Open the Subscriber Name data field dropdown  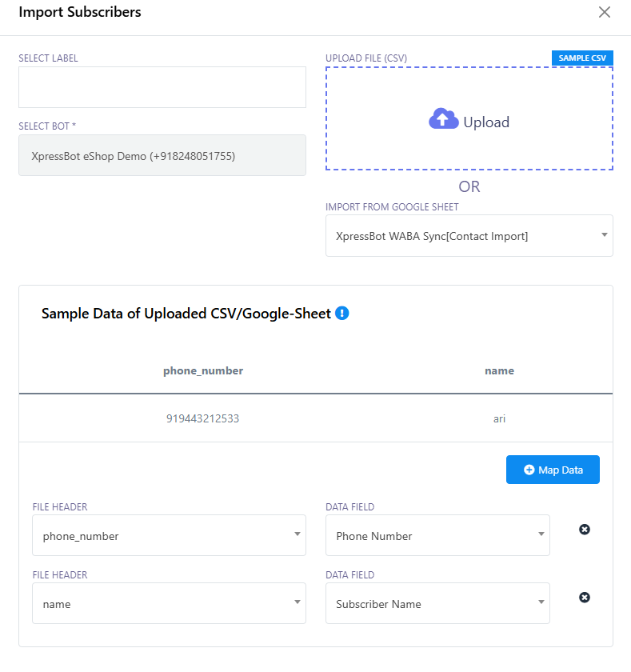tap(437, 603)
